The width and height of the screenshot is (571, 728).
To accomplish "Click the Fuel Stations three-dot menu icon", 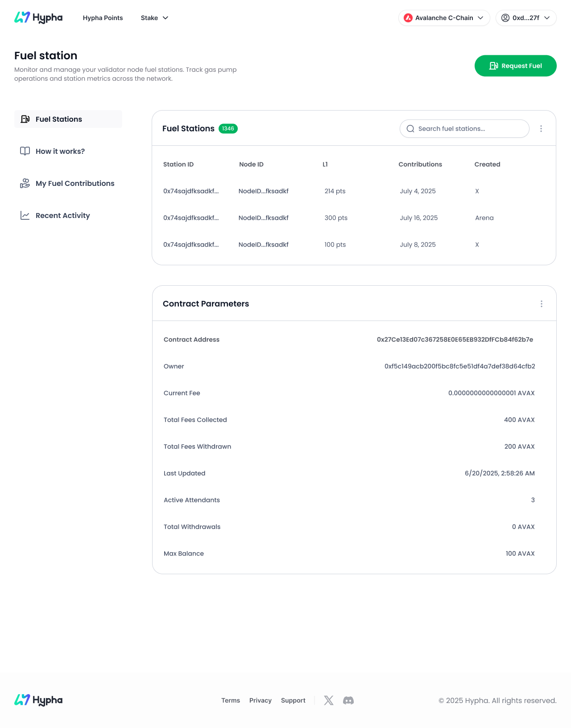I will tap(541, 128).
